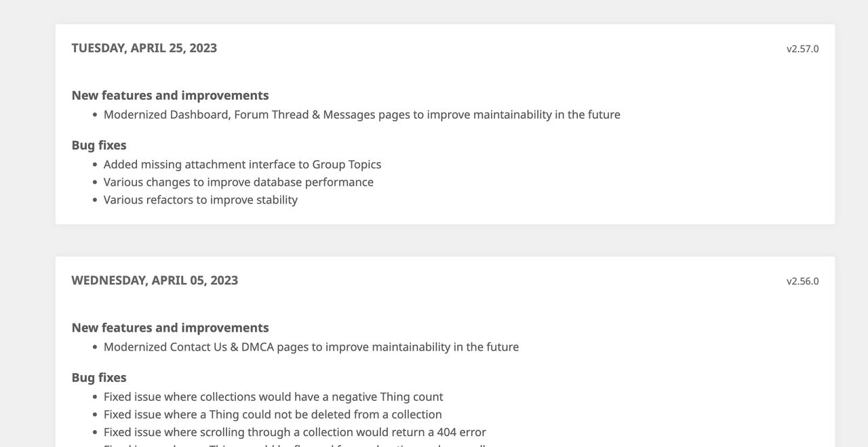Select the 'Added missing attachment interface' item
This screenshot has width=868, height=447.
point(242,165)
